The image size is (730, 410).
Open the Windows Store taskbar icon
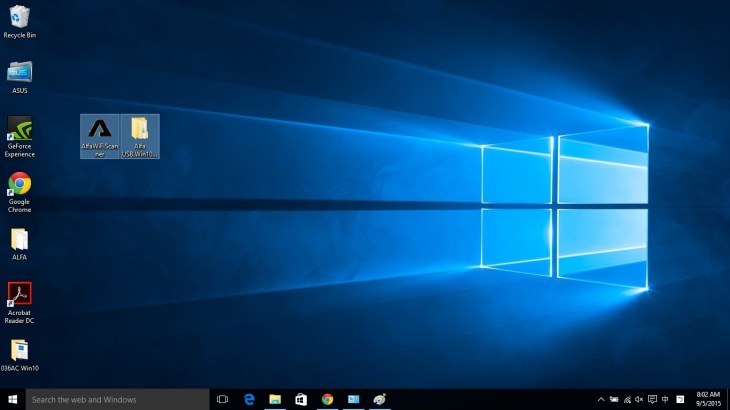[301, 399]
